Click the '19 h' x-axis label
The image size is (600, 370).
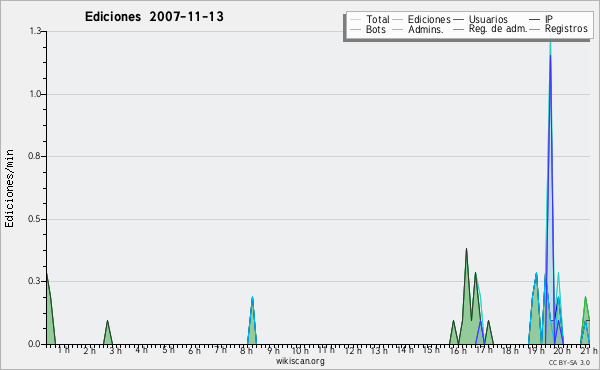[x=536, y=350]
